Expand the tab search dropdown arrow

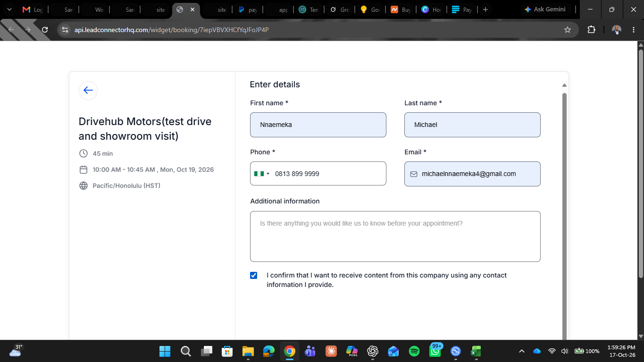point(9,9)
